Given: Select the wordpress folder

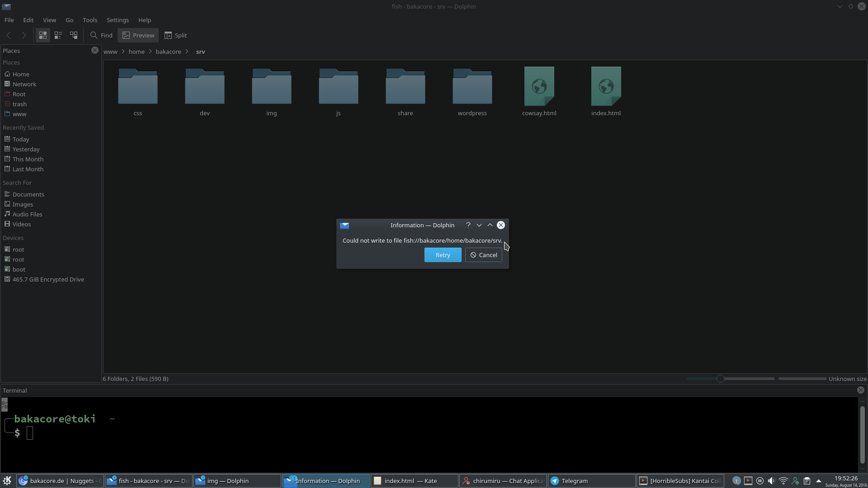Looking at the screenshot, I should [x=472, y=92].
